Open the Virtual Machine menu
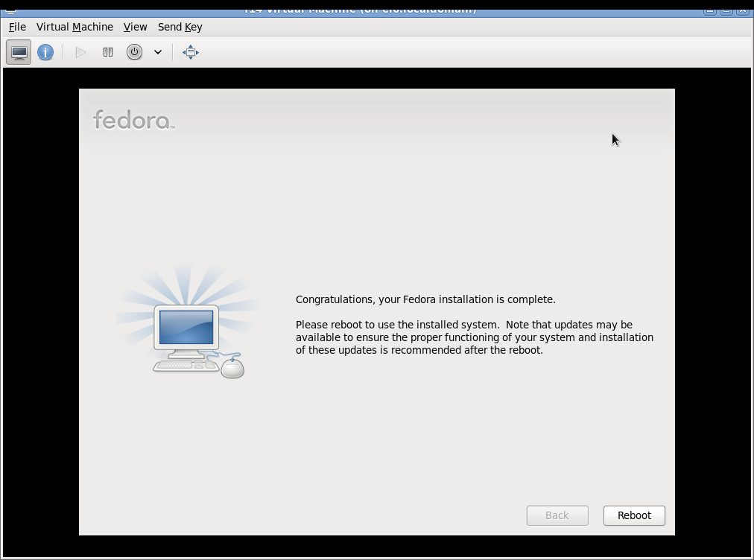The height and width of the screenshot is (560, 754). 75,27
